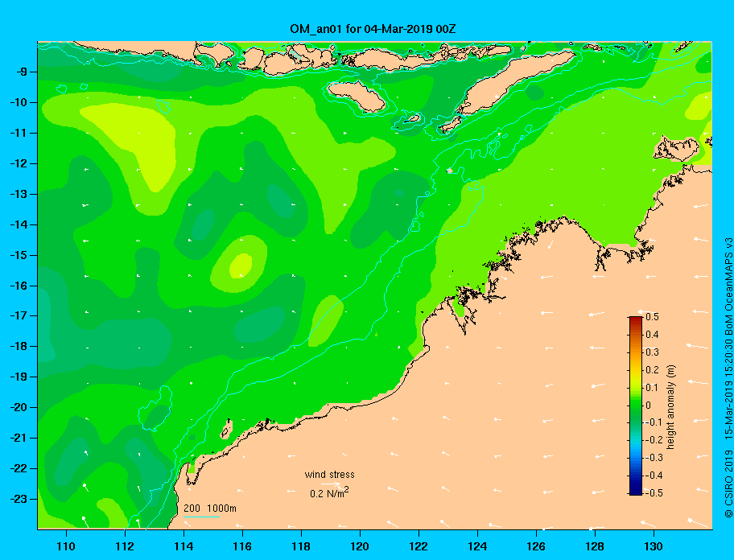Click the -11 latitude axis label
This screenshot has height=560, width=734.
point(19,133)
